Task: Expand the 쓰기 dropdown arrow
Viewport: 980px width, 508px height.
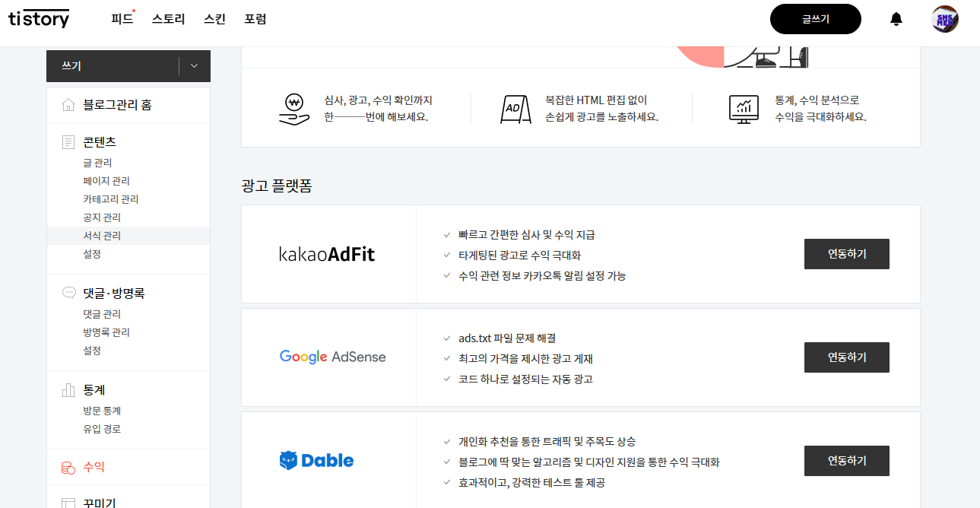Action: 195,66
